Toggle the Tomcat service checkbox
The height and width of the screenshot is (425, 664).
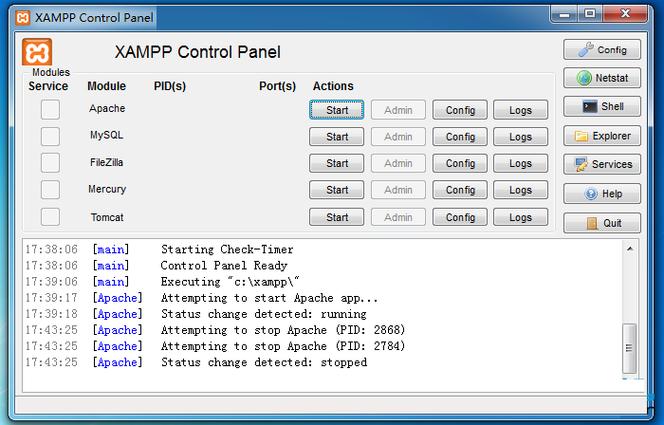50,217
